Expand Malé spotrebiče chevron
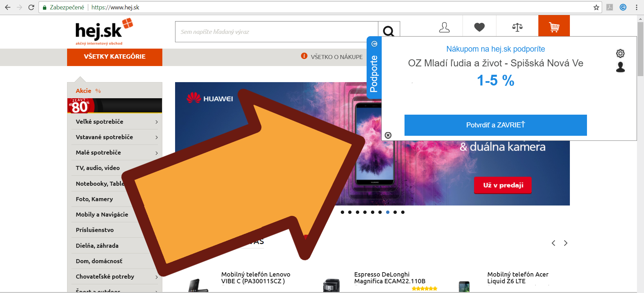 coord(156,153)
